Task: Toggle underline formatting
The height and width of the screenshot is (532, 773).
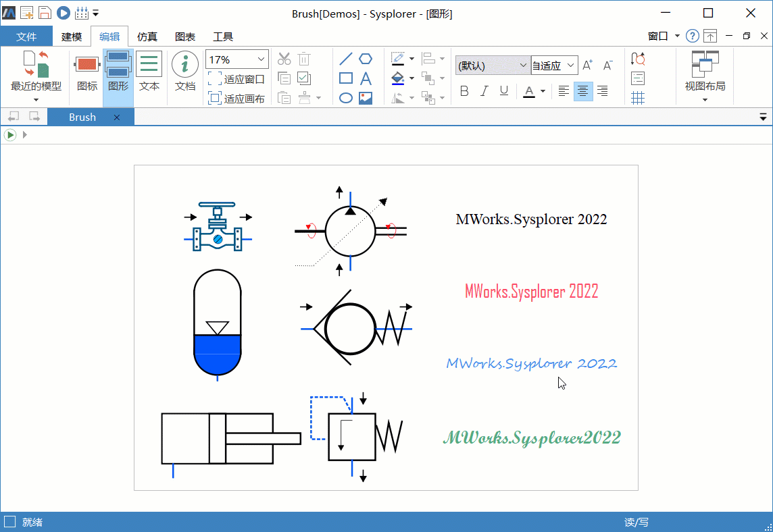Action: coord(504,91)
